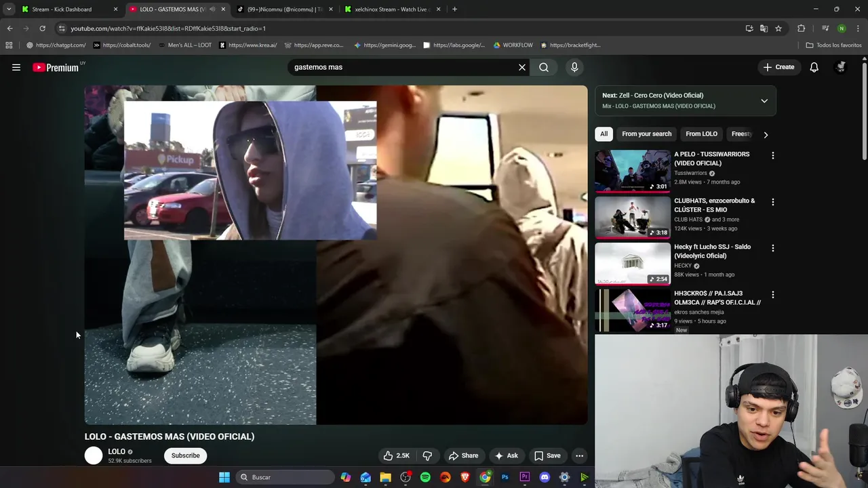Run search with the magnifier button

(x=544, y=67)
